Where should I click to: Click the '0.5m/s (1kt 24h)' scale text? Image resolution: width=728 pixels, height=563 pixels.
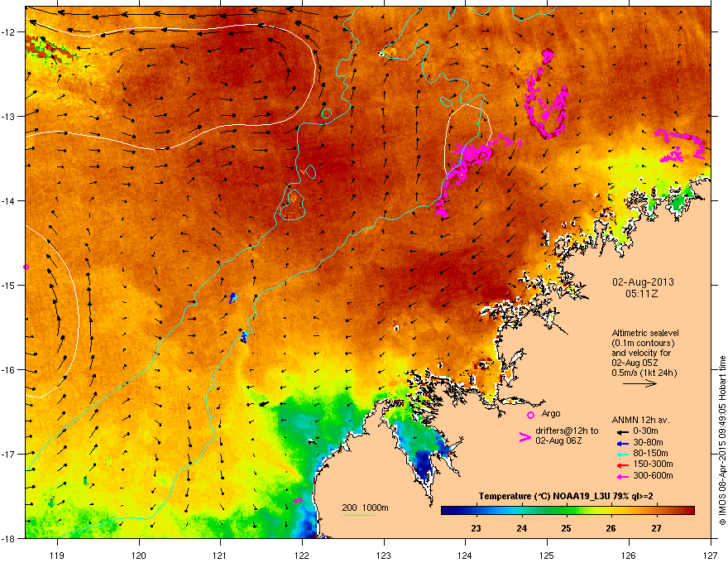644,373
